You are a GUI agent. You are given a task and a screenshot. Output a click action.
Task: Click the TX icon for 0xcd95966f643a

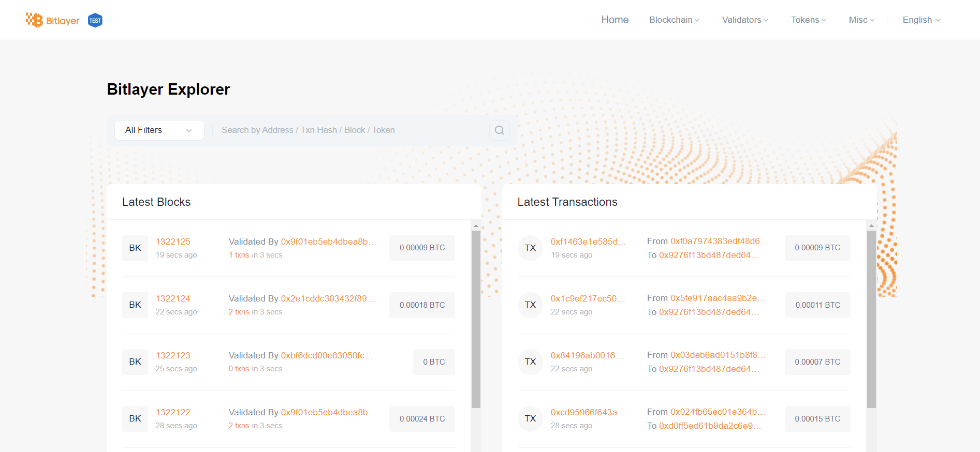tap(531, 419)
